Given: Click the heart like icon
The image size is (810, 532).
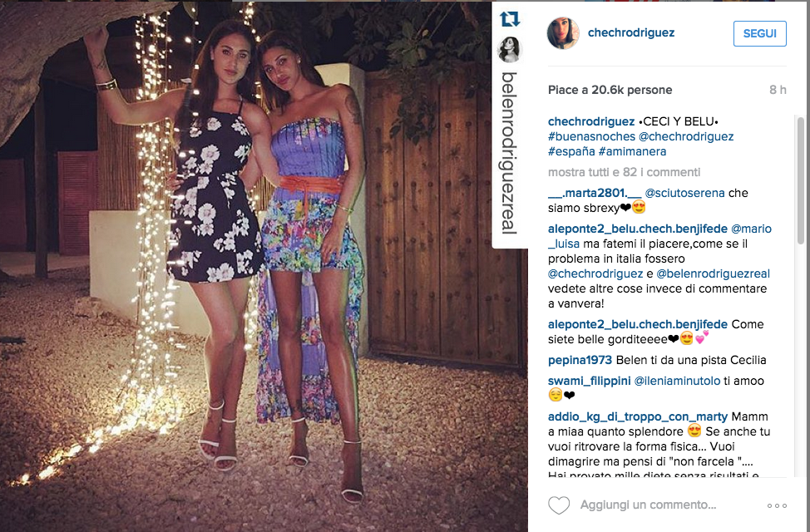Looking at the screenshot, I should (558, 505).
